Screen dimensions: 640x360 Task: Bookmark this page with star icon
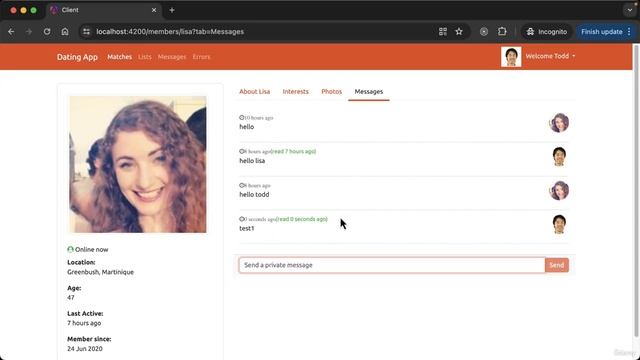point(459,31)
